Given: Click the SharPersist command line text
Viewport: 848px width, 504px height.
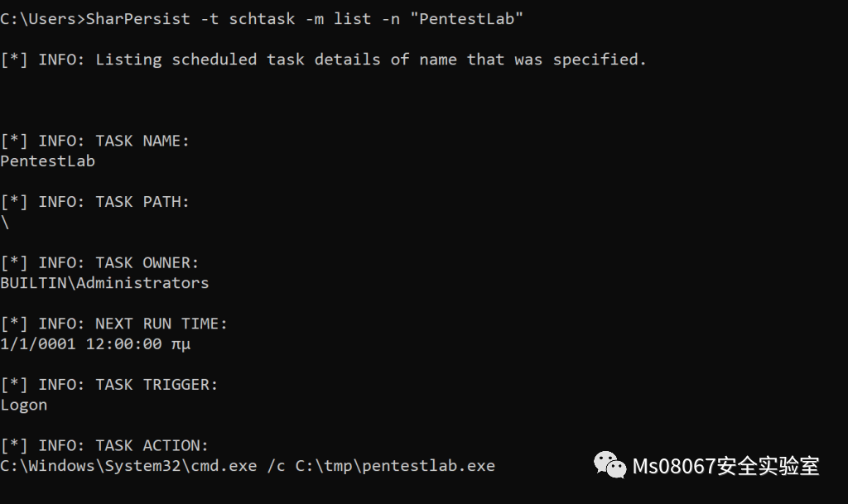Looking at the screenshot, I should [262, 19].
